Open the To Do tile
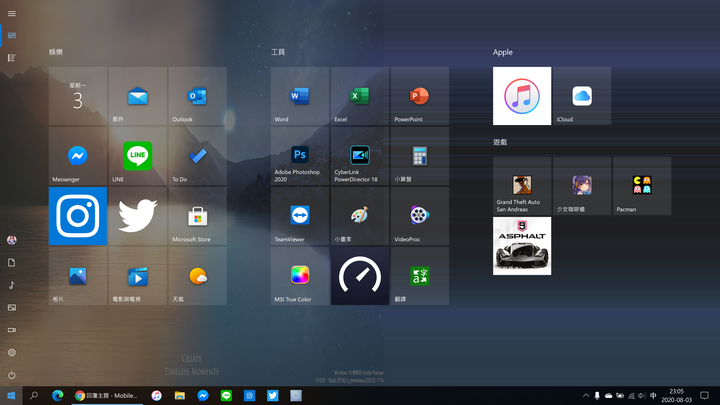This screenshot has width=720, height=405. pos(197,156)
